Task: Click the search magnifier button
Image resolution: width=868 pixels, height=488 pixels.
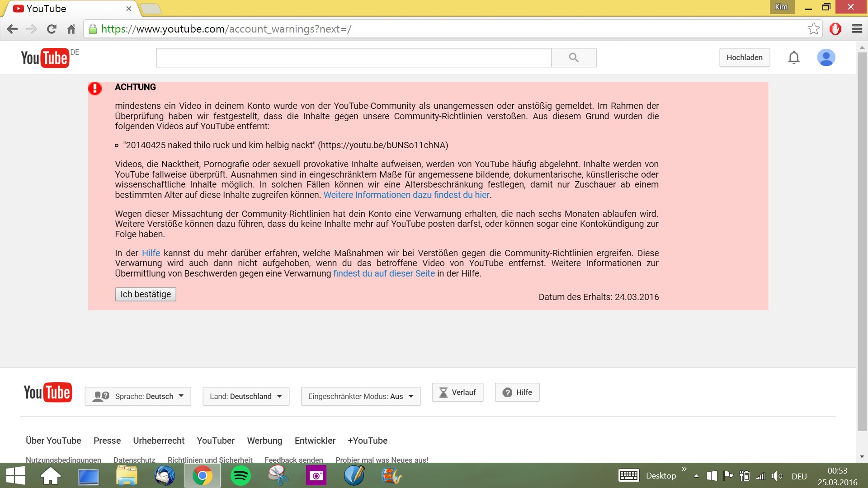Action: (x=573, y=58)
